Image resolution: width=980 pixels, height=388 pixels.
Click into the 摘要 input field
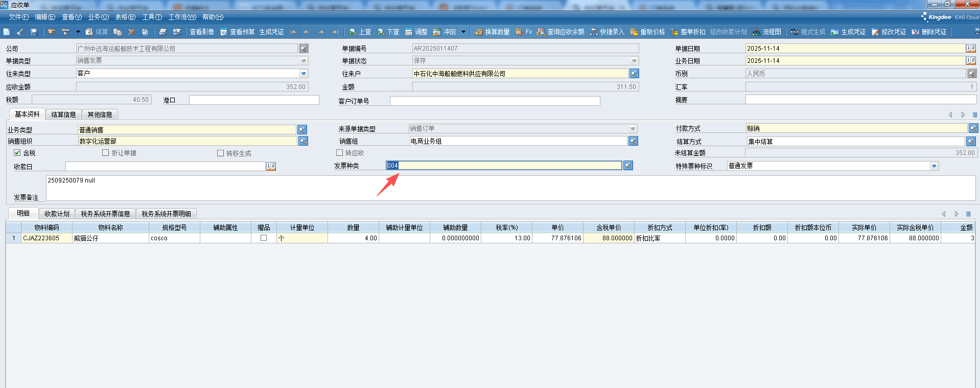tap(860, 100)
